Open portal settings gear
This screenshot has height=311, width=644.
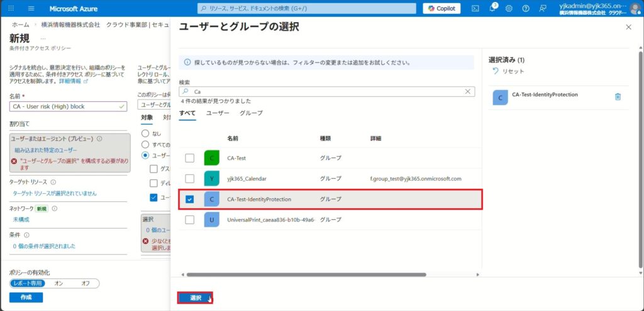[x=509, y=8]
